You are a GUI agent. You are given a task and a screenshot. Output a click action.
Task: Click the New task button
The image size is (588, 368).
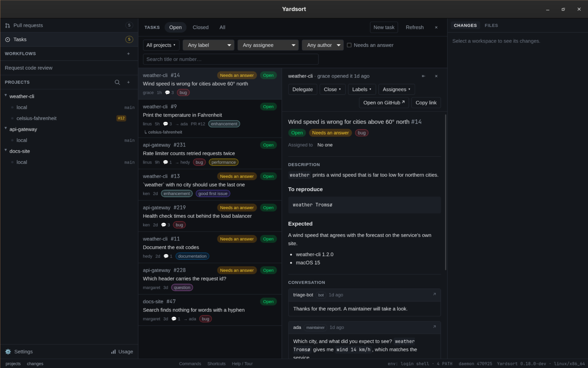pyautogui.click(x=384, y=27)
